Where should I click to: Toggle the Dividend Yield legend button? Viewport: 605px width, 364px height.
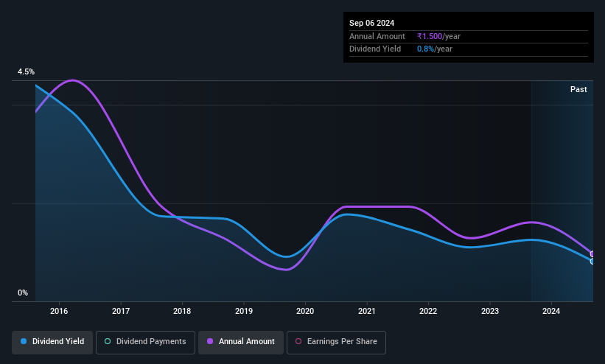[x=52, y=342]
